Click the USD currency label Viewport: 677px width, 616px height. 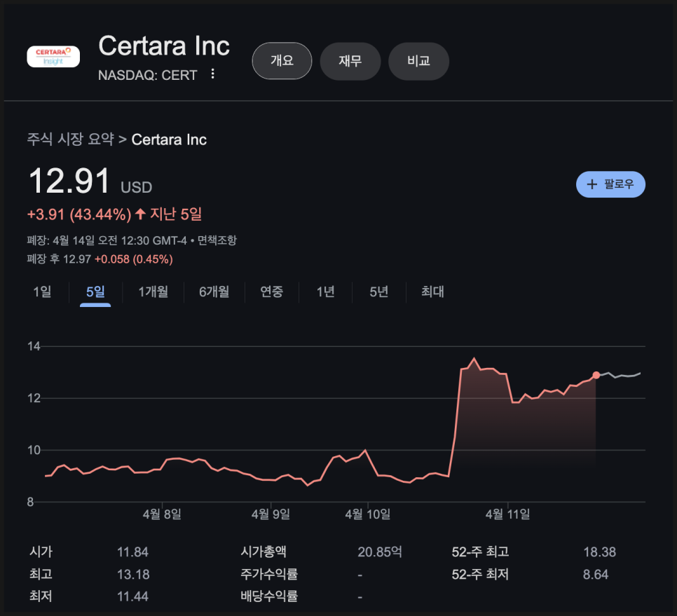137,188
